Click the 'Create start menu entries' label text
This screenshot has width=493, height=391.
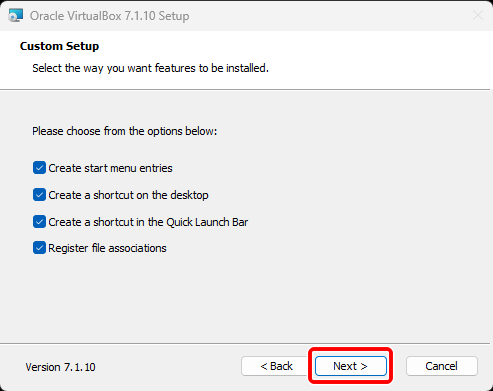coord(110,168)
